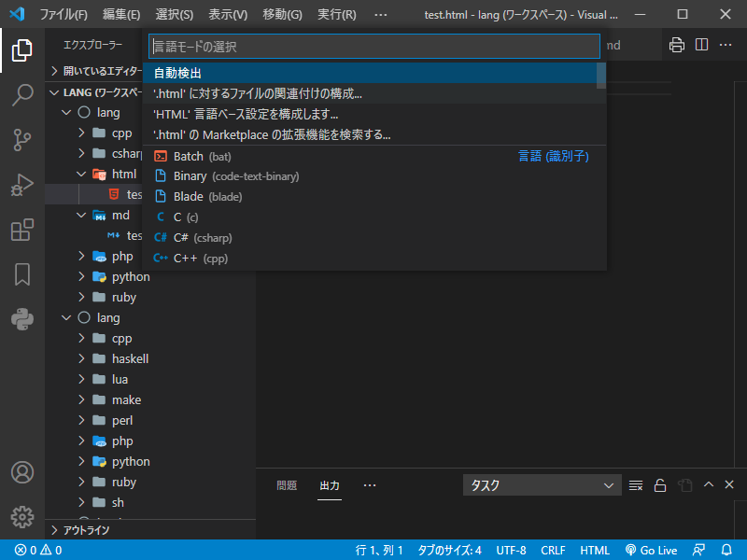Viewport: 747px width, 560px height.
Task: Click the VS Code logo icon
Action: point(17,14)
